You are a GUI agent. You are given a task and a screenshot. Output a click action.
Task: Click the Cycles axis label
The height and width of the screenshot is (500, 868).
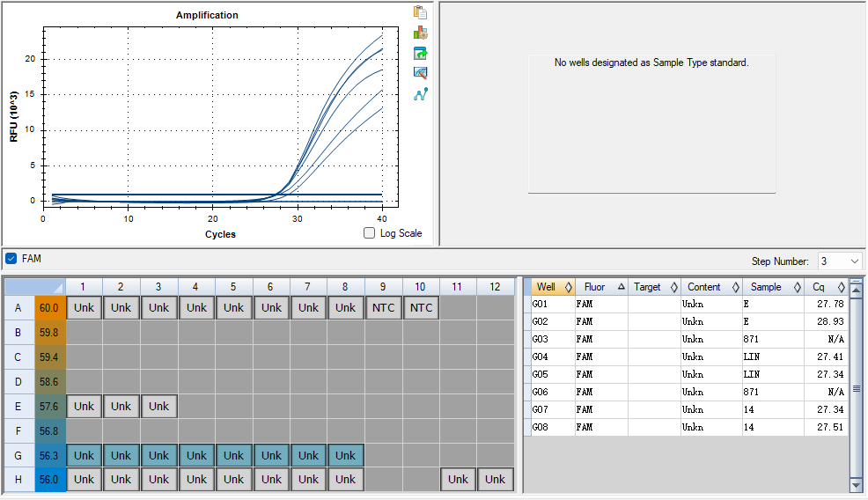click(220, 234)
